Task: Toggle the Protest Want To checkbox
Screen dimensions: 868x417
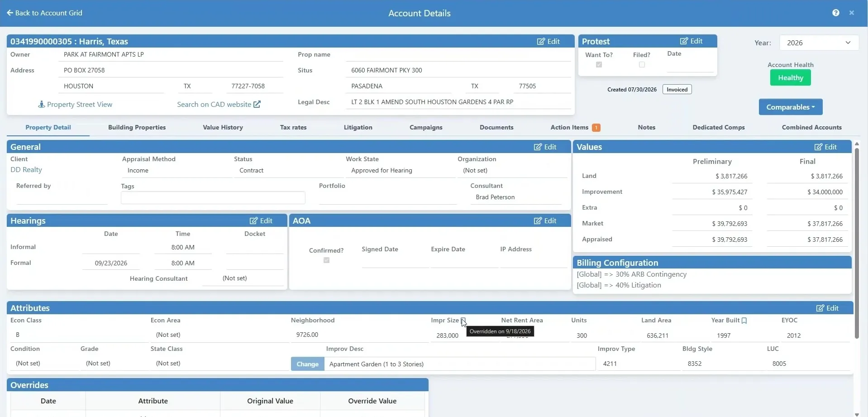Action: click(599, 65)
